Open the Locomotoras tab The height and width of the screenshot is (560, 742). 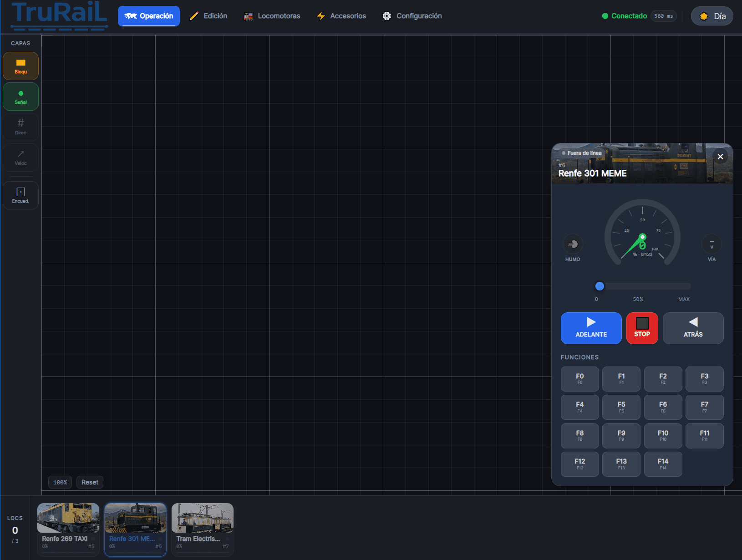click(x=272, y=16)
